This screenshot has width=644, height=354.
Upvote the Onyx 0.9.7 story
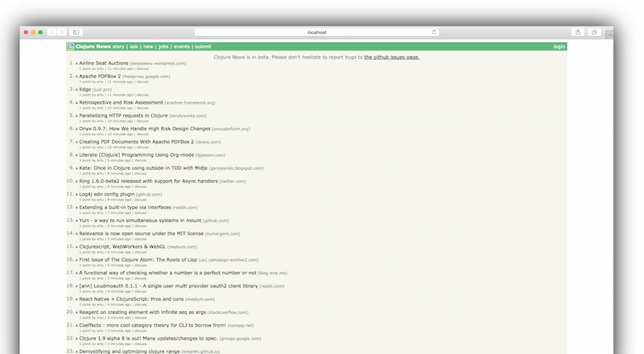click(x=76, y=130)
